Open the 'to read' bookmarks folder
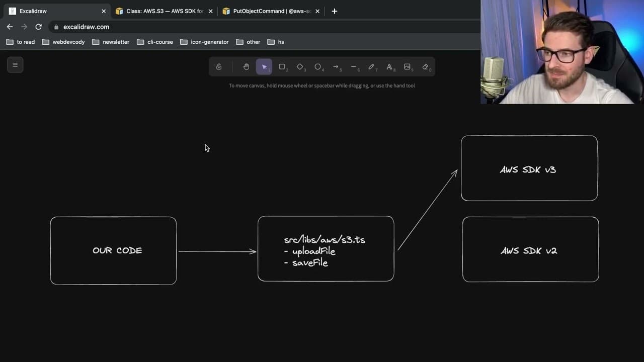Viewport: 644px width, 362px height. point(21,42)
